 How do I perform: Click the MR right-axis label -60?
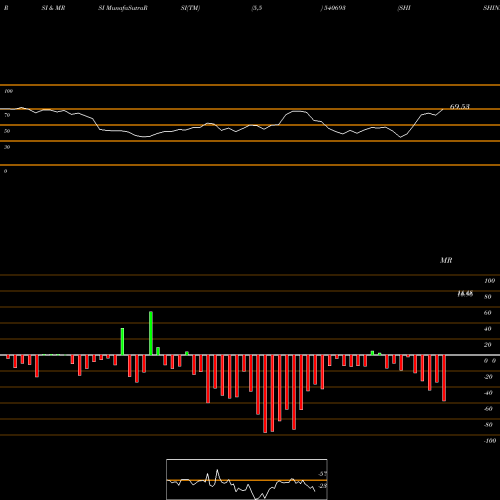(x=488, y=409)
